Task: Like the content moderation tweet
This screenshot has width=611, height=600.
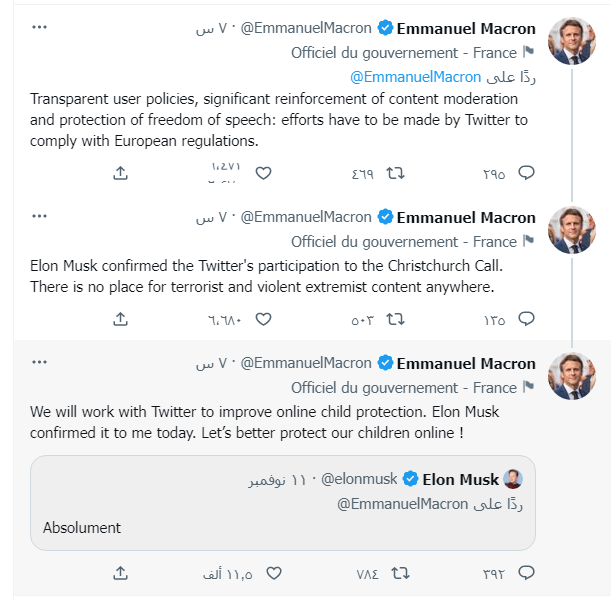Action: click(x=264, y=173)
